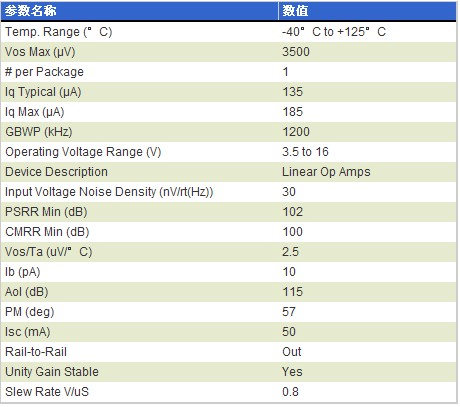Click the 'Rail-to-Rail' row label
This screenshot has height=407, width=460.
click(x=36, y=352)
